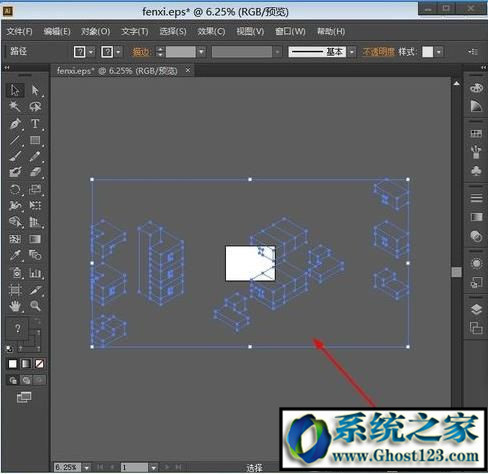488x474 pixels.
Task: Open the graphic style dropdown
Action: tap(439, 52)
